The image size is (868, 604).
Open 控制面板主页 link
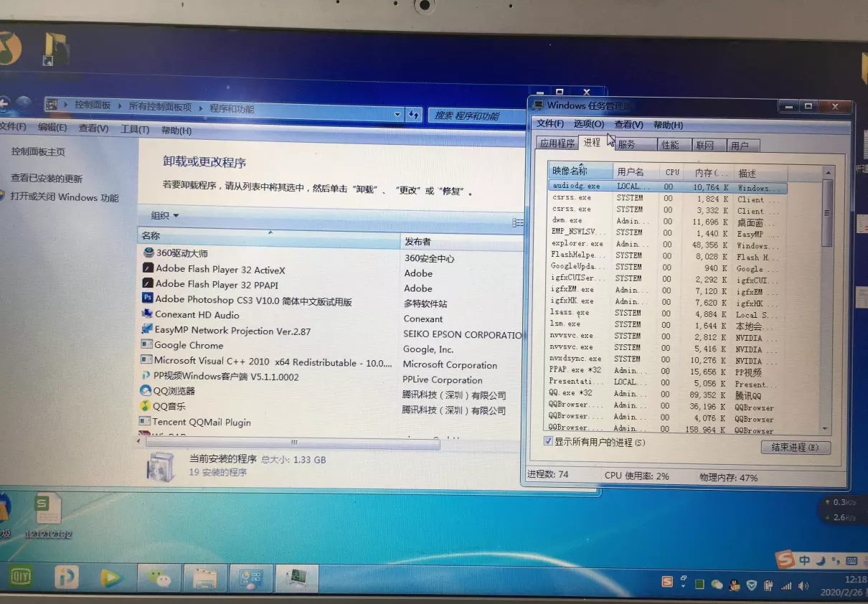(38, 152)
